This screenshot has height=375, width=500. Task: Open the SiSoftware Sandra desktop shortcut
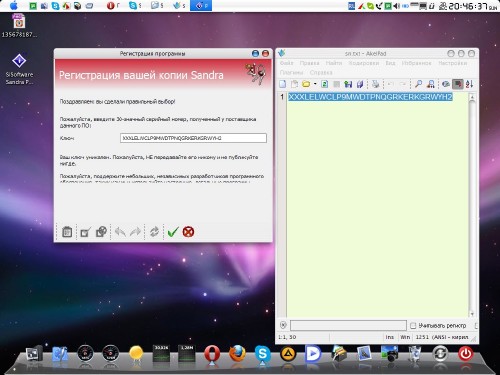pyautogui.click(x=19, y=68)
